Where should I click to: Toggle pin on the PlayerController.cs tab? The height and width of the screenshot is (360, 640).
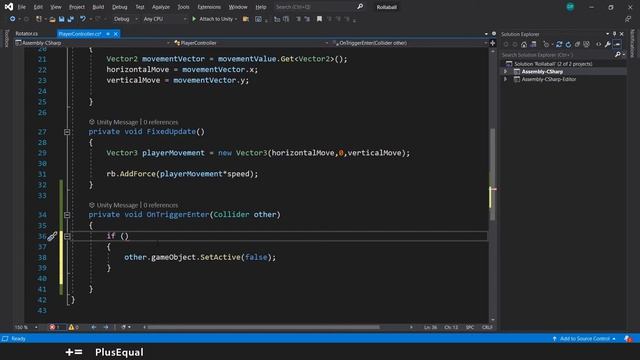pyautogui.click(x=108, y=34)
